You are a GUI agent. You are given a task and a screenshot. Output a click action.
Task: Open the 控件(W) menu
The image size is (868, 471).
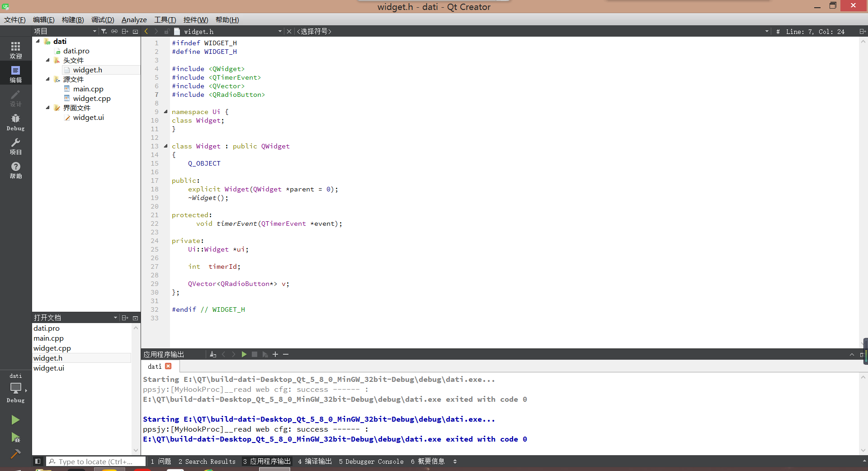click(x=196, y=19)
